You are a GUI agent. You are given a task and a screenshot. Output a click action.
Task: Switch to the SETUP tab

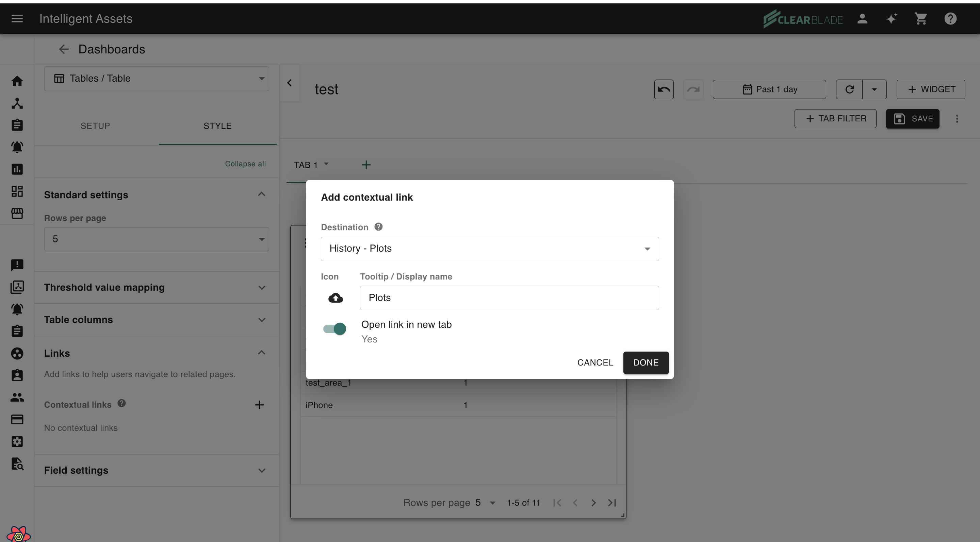pyautogui.click(x=95, y=126)
